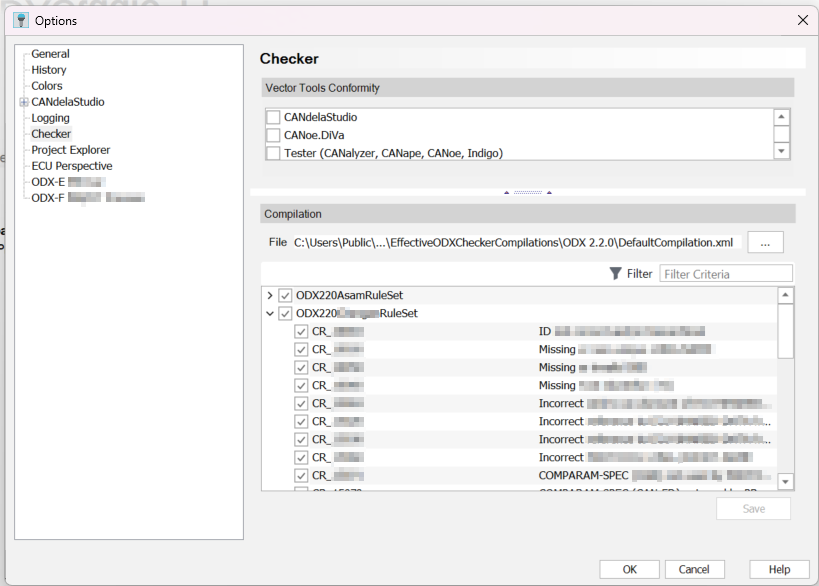
Task: Uncheck the CR_ rule of COMPARAM-SPEC row
Action: tap(301, 476)
